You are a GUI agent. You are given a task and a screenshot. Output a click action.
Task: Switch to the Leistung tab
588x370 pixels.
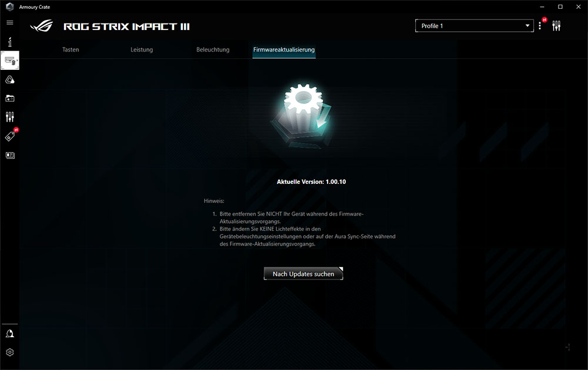coord(142,49)
